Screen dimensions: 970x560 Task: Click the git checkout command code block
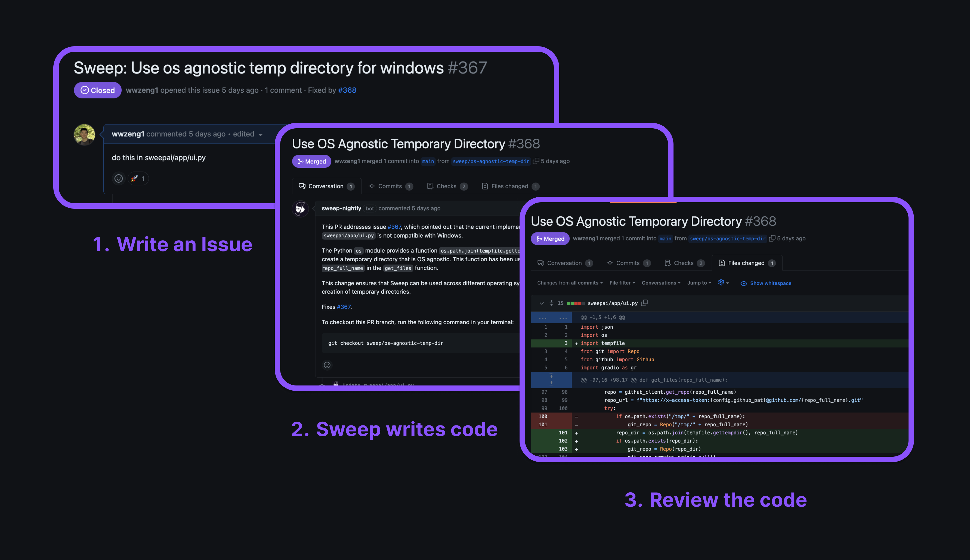(x=421, y=343)
